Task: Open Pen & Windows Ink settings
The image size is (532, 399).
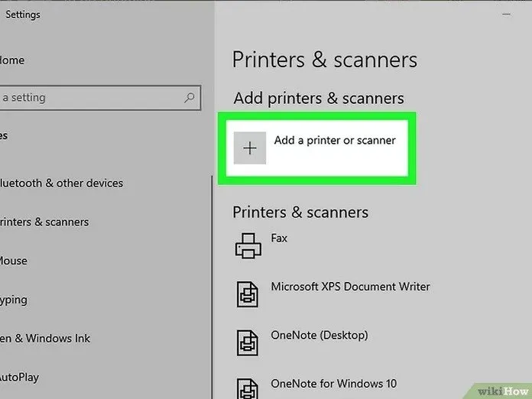Action: 45,338
